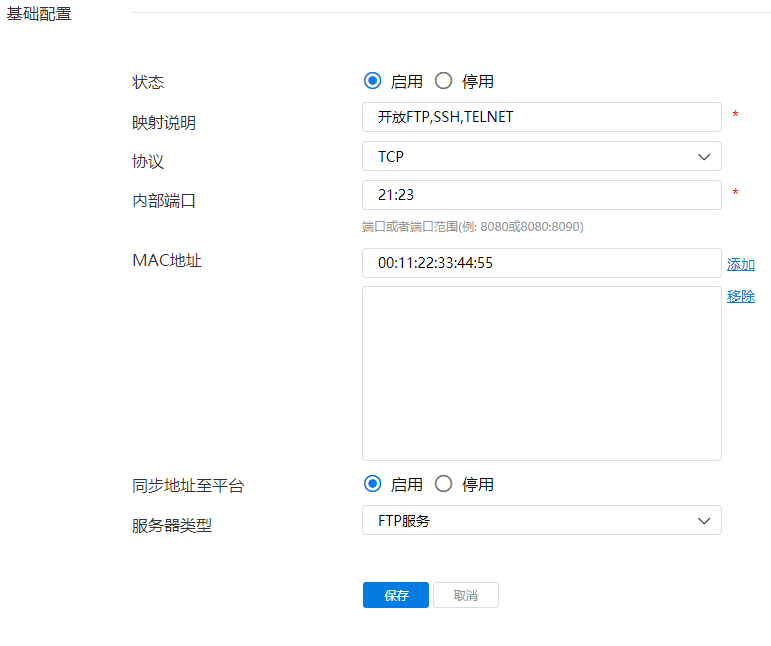Click inside the empty MAC address list box

pyautogui.click(x=540, y=373)
